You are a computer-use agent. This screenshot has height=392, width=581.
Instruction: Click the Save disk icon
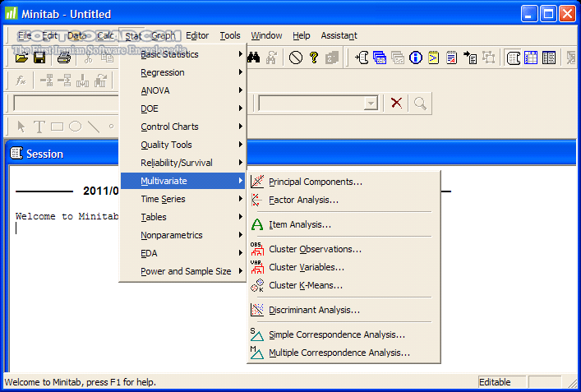39,58
